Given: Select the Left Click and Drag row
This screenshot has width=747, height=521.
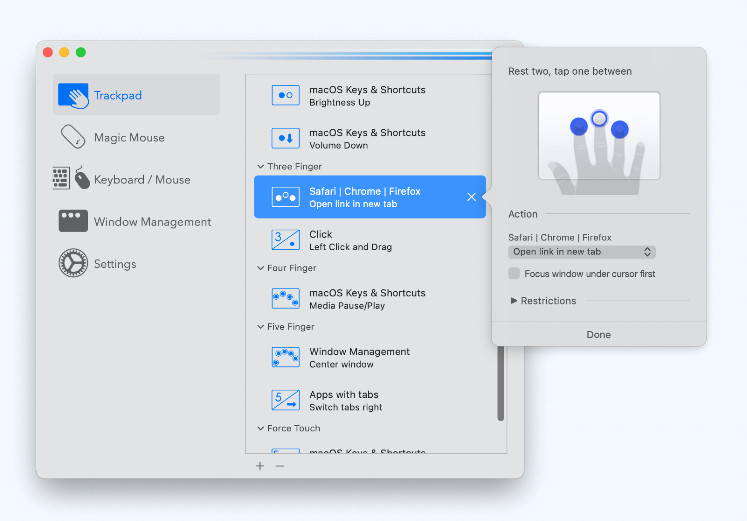Looking at the screenshot, I should (370, 240).
